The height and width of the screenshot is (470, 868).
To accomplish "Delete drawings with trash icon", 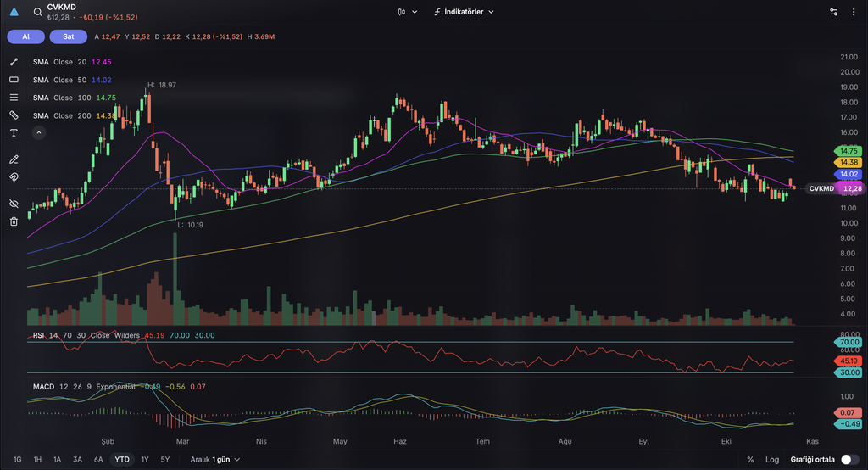I will 14,221.
